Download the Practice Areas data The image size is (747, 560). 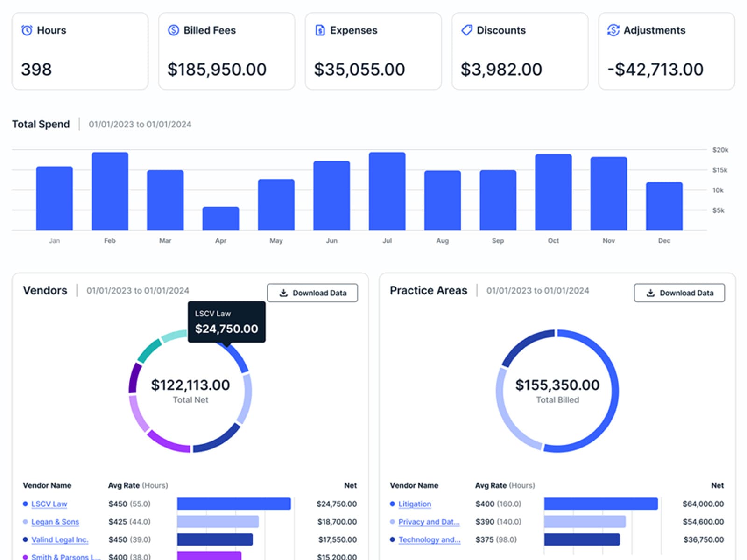pyautogui.click(x=679, y=293)
